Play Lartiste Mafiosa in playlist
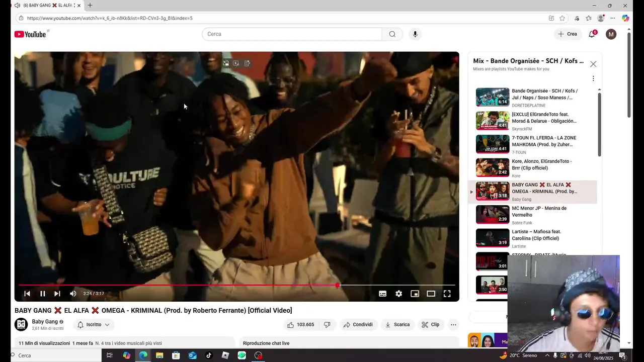Screen dimensions: 644x362 [533, 239]
